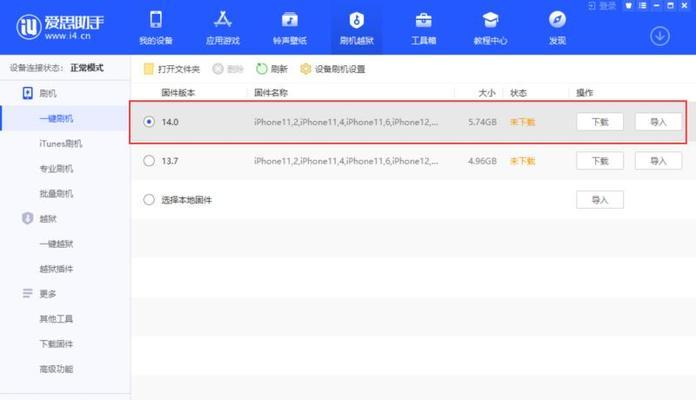Screen dimensions: 696x400
Task: Click the 刷新 refresh button
Action: point(272,69)
